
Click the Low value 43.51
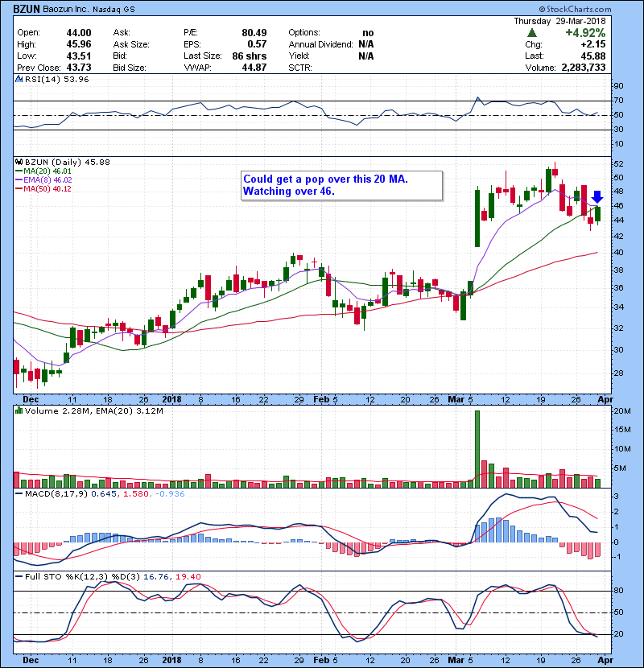(x=79, y=56)
